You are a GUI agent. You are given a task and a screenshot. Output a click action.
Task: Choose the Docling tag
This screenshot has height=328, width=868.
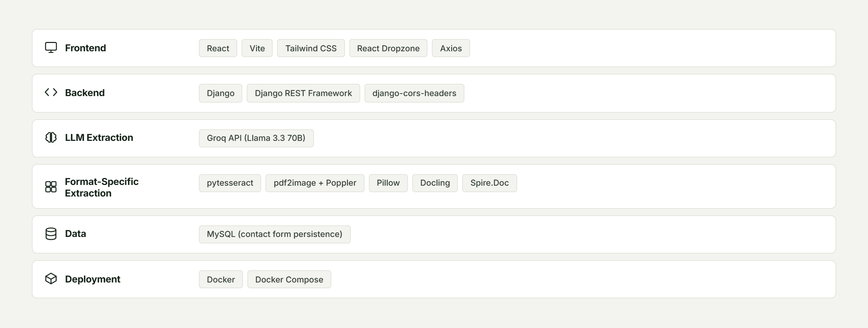435,183
